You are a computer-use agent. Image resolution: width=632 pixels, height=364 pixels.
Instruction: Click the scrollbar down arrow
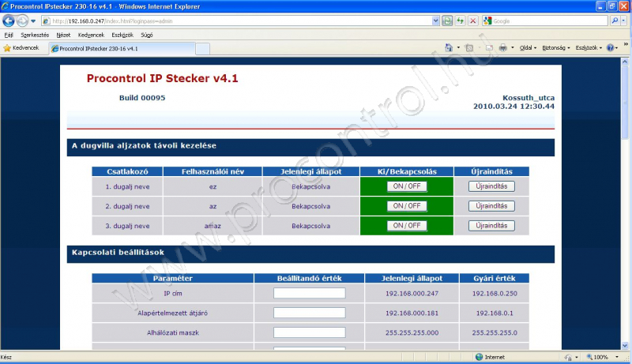(625, 346)
